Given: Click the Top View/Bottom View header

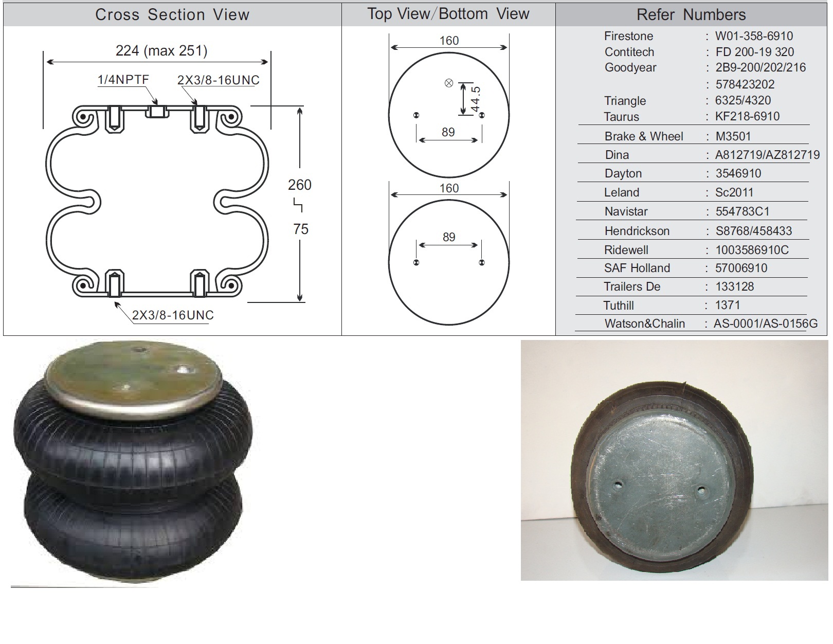Looking at the screenshot, I should [448, 14].
